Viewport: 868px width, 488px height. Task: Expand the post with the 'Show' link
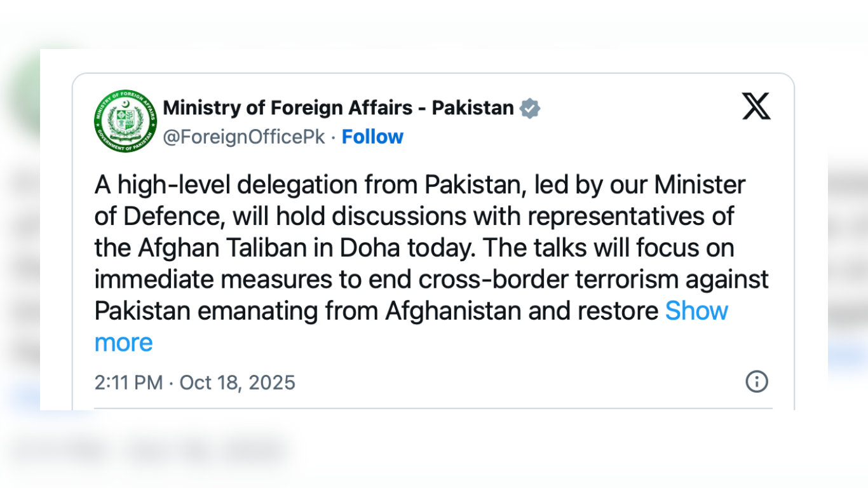click(696, 311)
